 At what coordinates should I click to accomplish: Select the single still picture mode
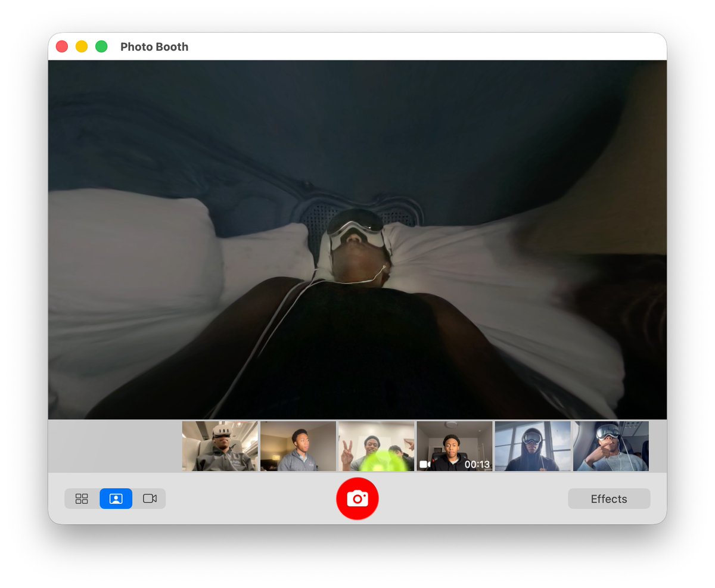(116, 499)
